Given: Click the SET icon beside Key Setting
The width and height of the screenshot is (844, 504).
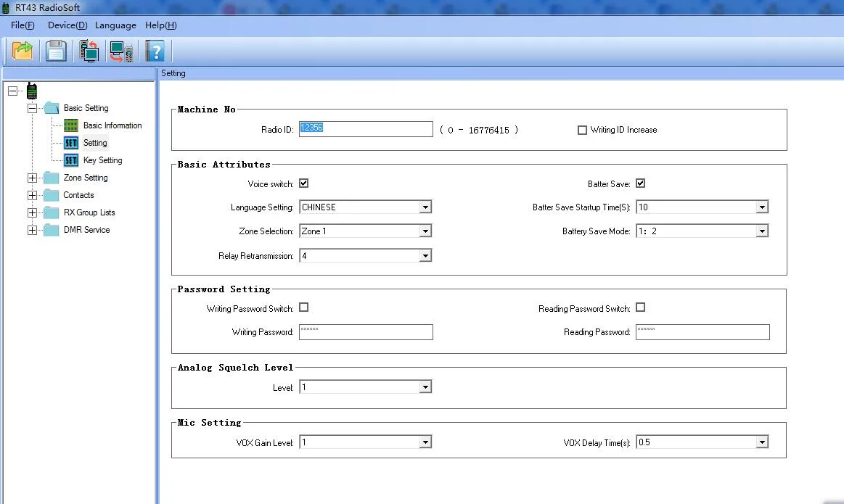Looking at the screenshot, I should coord(70,160).
